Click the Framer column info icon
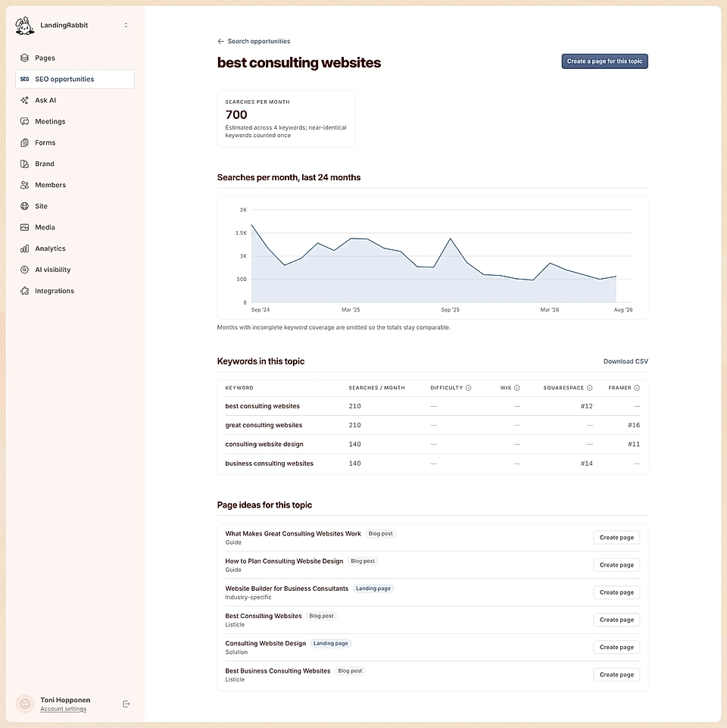Screen dimensions: 727x728 (637, 388)
